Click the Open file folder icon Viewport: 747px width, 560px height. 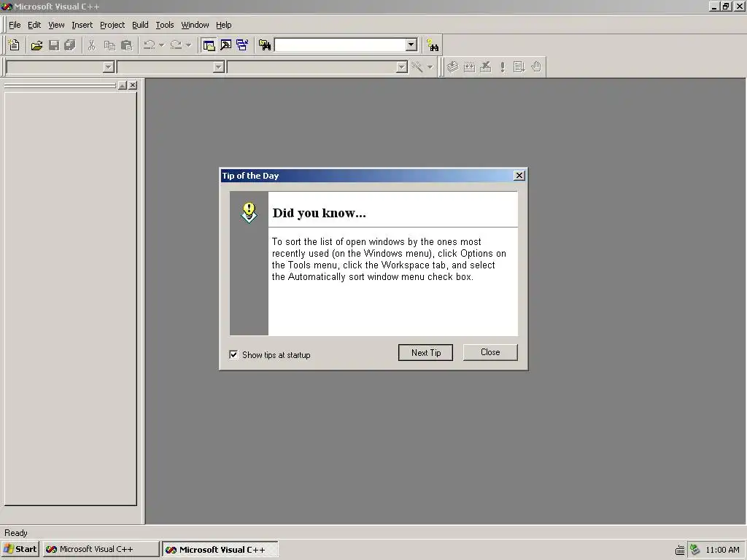[36, 45]
